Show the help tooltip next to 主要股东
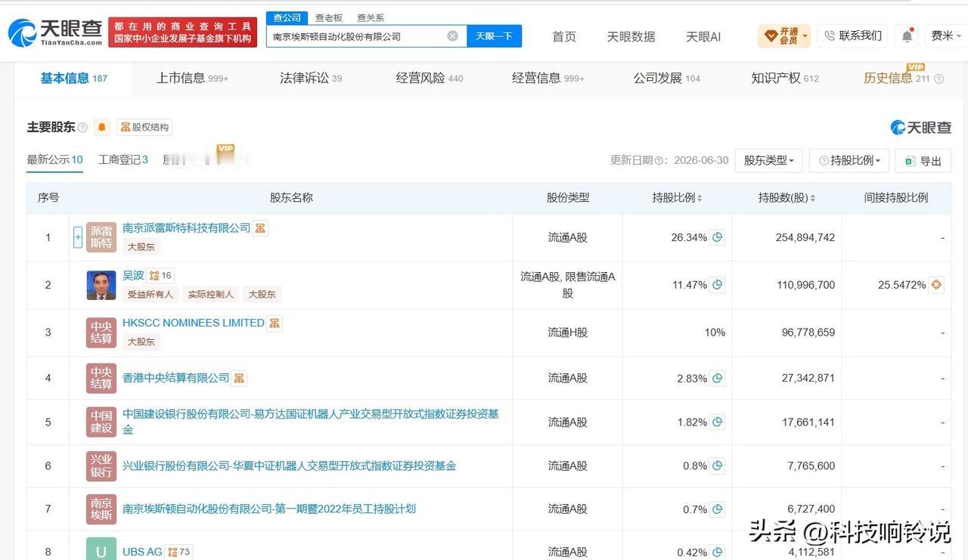The height and width of the screenshot is (560, 968). pos(82,128)
